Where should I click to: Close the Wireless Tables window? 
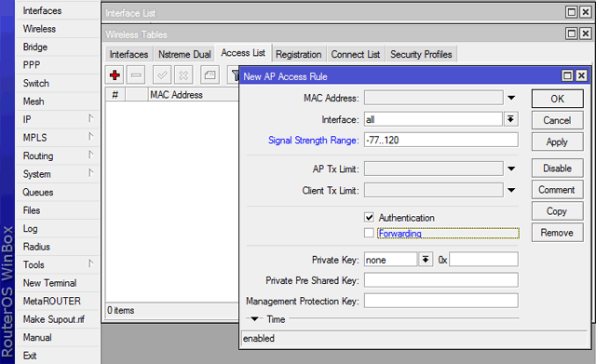(586, 34)
